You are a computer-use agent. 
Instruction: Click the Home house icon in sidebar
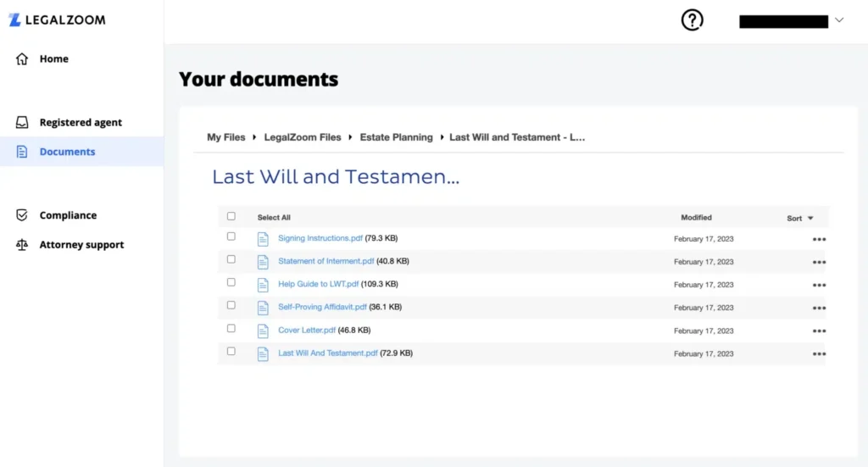coord(21,58)
